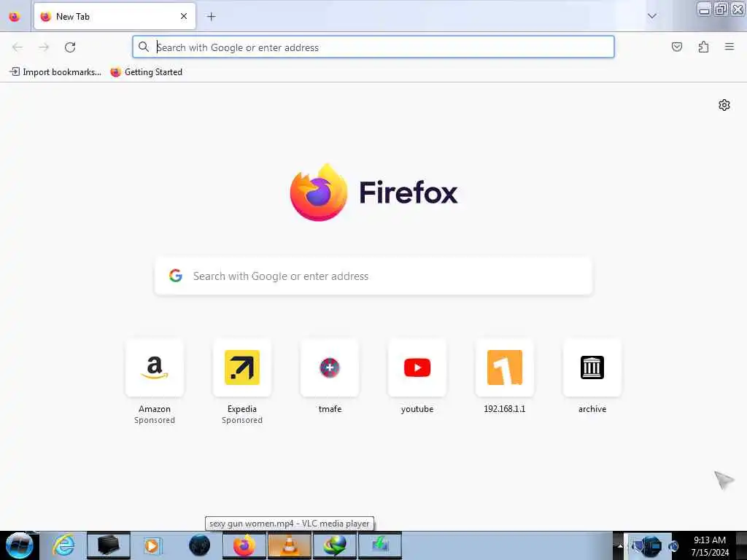
Task: Click the Expedia label text under tile
Action: (242, 409)
